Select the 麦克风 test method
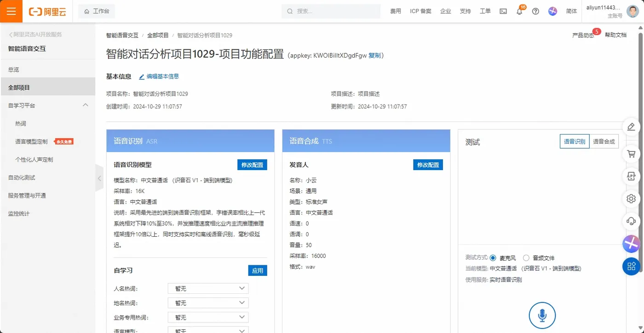Screen dimensions: 644x333 493,258
